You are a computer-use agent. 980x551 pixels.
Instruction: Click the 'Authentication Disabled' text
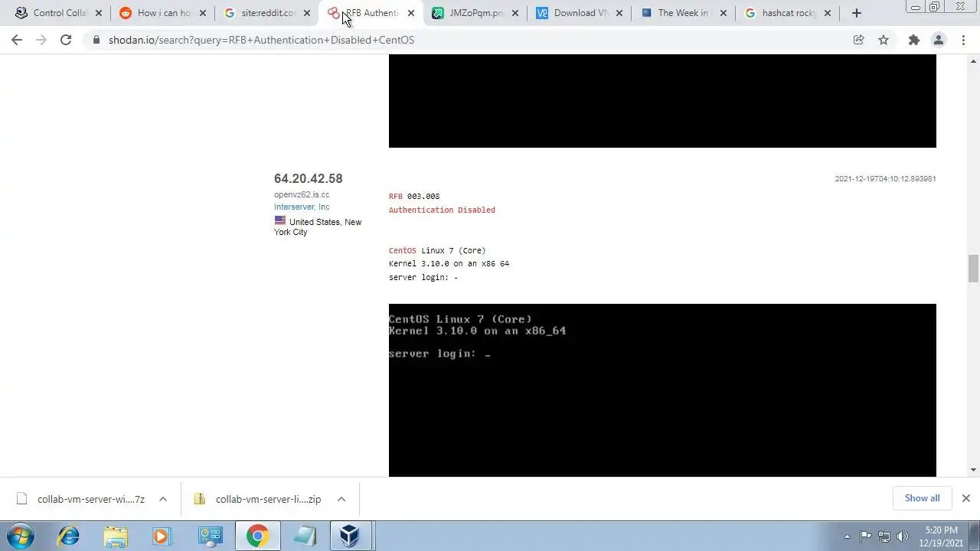pyautogui.click(x=442, y=210)
